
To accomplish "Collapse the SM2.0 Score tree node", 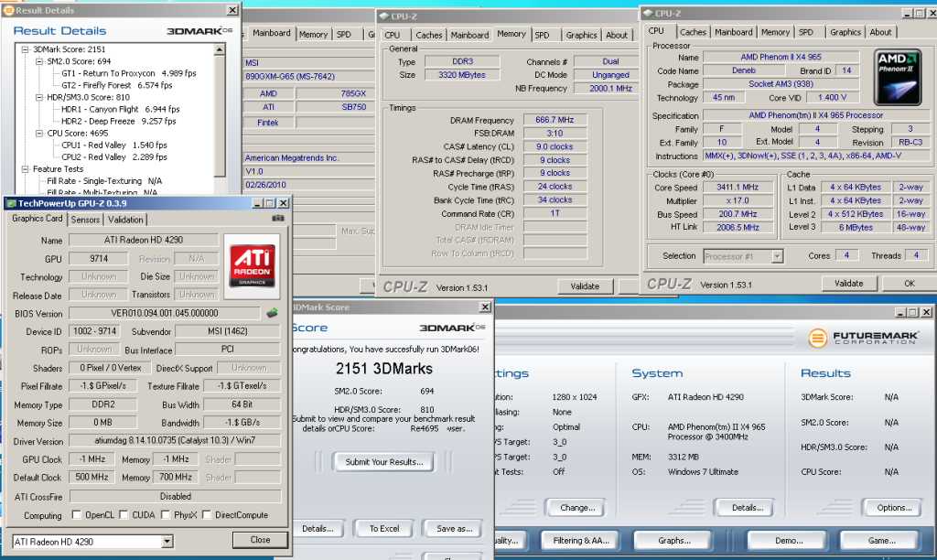I will click(38, 60).
